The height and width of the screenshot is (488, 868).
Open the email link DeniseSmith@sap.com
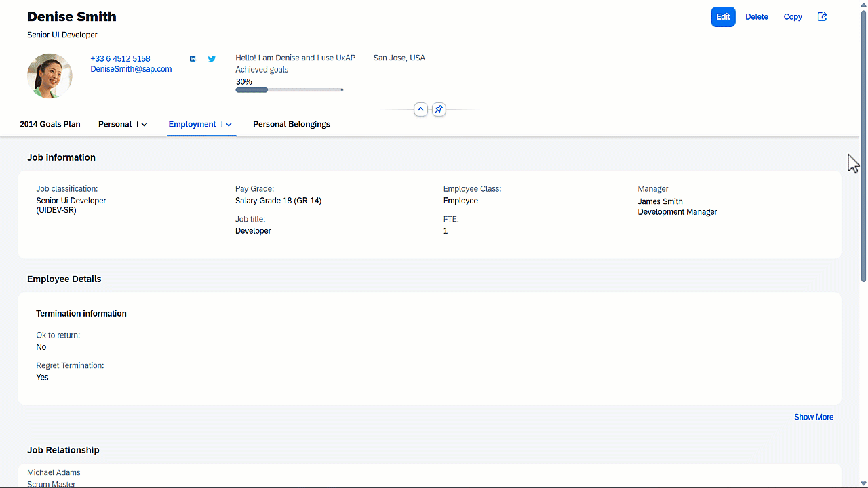[x=131, y=69]
